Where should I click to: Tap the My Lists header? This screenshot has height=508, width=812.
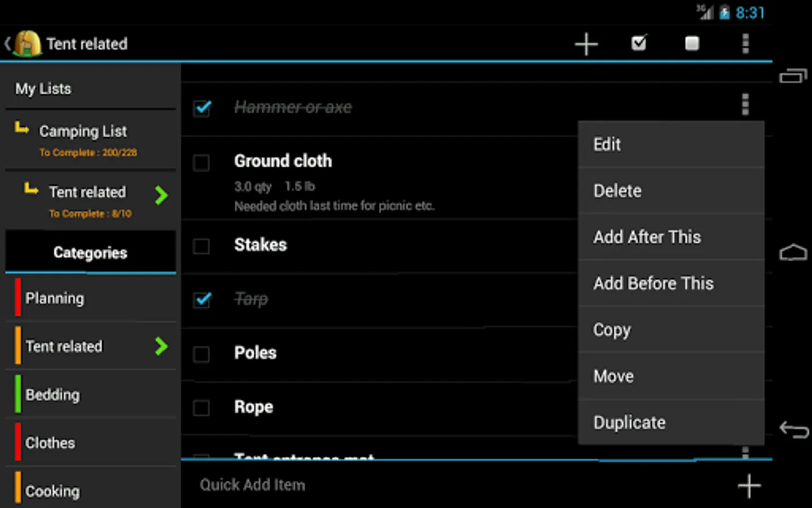pos(43,89)
